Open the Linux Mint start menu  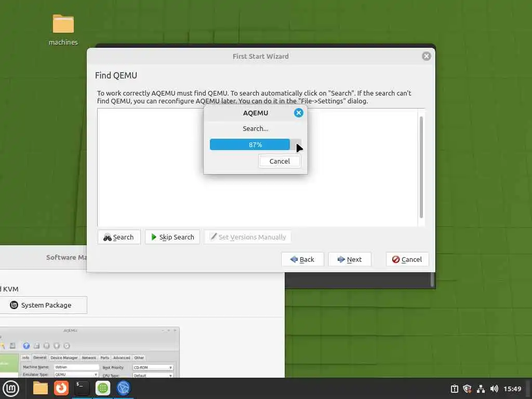(11, 389)
